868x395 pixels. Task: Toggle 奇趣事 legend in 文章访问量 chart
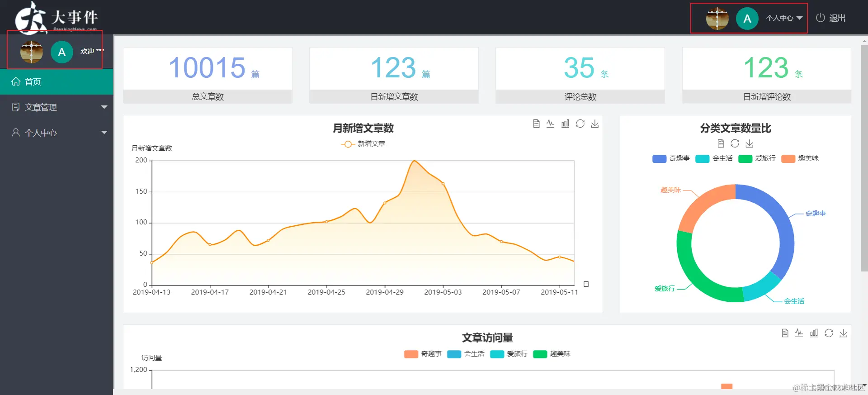[x=423, y=354]
